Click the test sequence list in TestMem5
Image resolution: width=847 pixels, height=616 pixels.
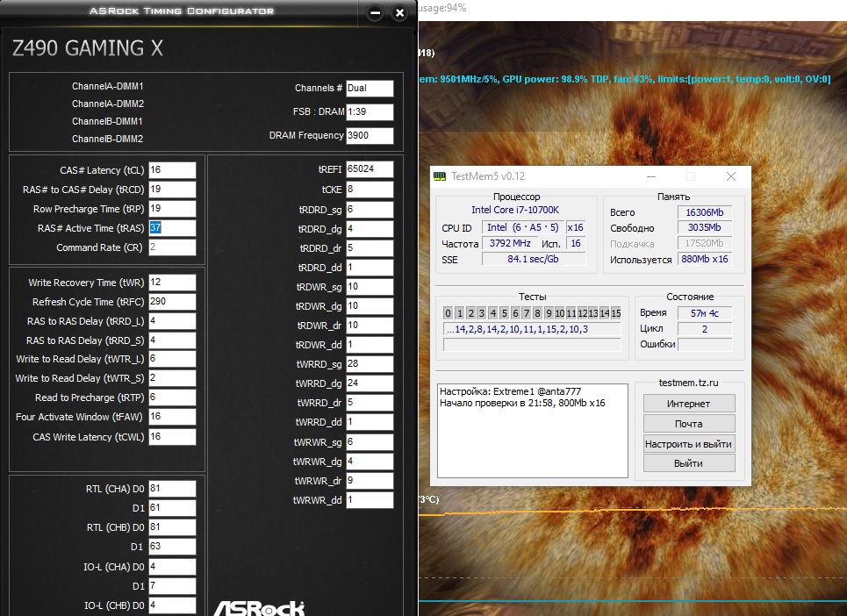[532, 329]
